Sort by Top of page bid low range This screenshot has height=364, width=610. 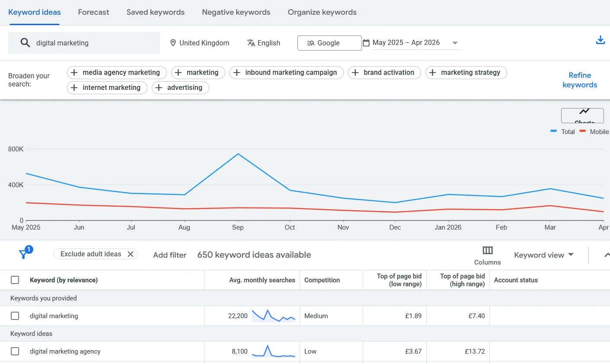tap(399, 280)
